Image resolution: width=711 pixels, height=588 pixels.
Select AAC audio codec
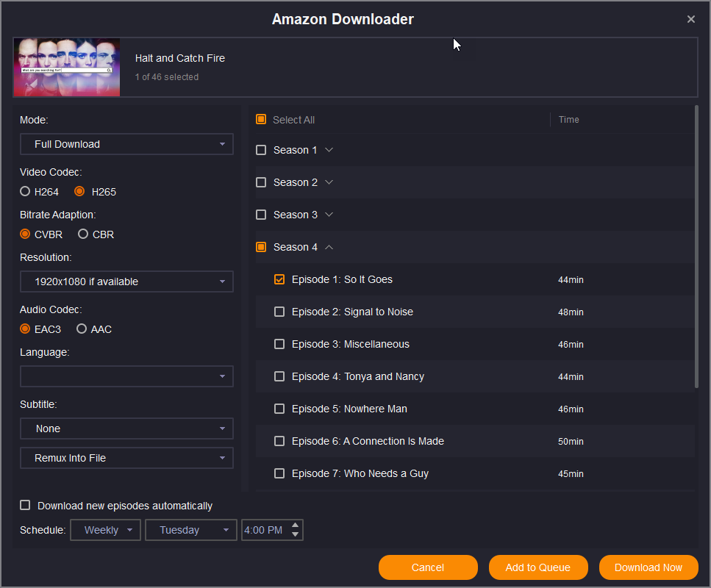tap(82, 329)
